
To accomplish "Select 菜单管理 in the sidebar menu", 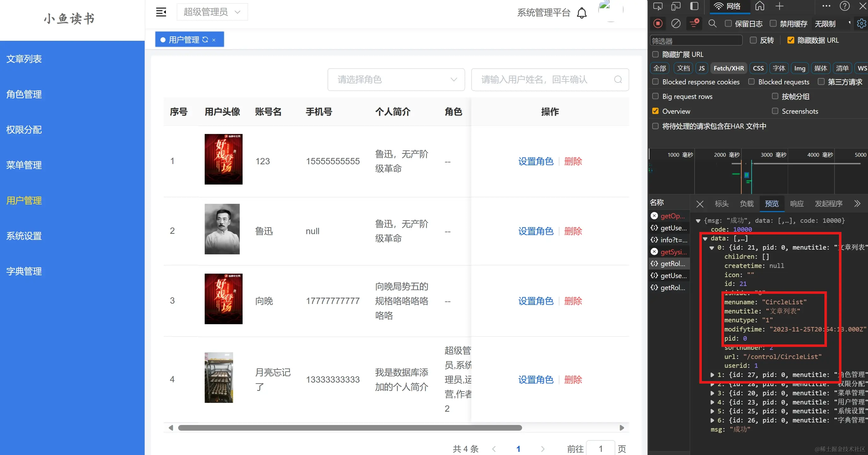I will (x=24, y=165).
